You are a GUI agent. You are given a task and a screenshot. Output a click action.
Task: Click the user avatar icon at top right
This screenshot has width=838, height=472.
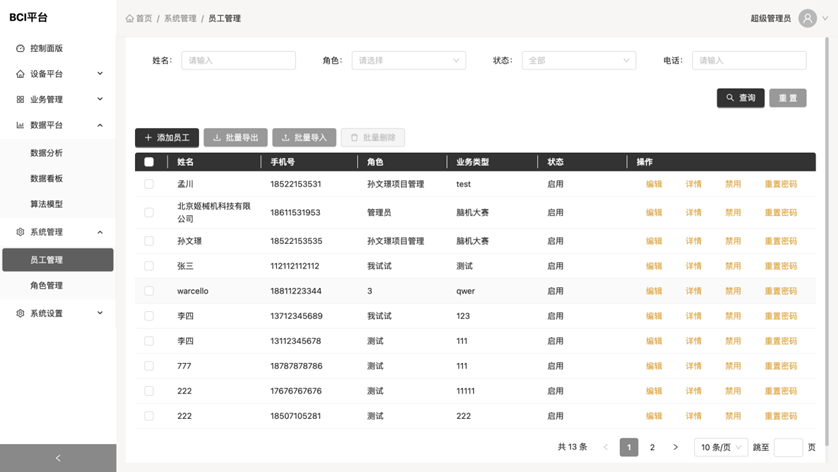807,18
